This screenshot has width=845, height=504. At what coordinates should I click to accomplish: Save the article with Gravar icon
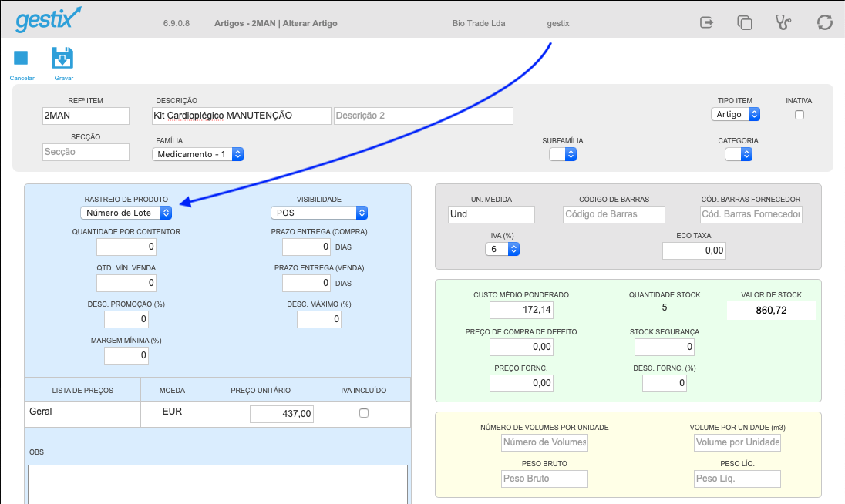(x=62, y=58)
